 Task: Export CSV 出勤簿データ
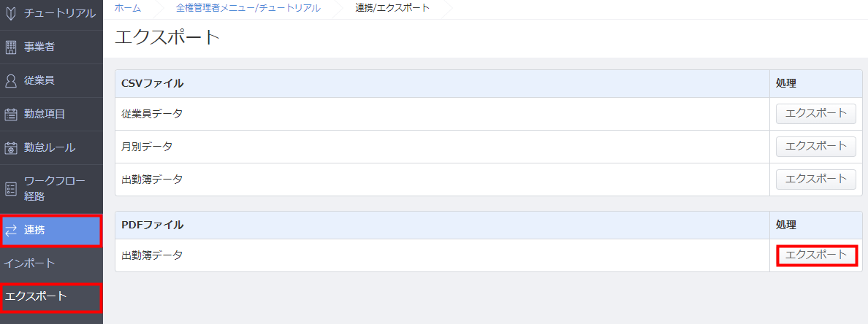click(x=816, y=179)
